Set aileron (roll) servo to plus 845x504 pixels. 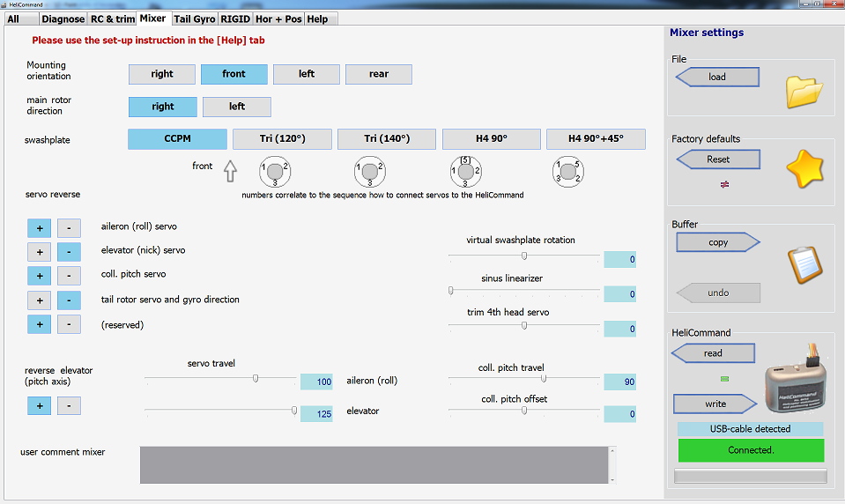pyautogui.click(x=40, y=228)
